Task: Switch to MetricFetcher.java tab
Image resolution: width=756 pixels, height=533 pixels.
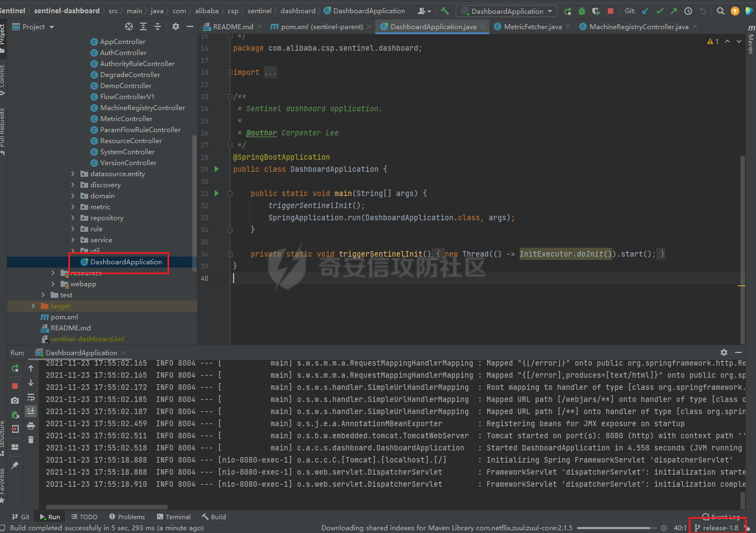Action: coord(532,26)
